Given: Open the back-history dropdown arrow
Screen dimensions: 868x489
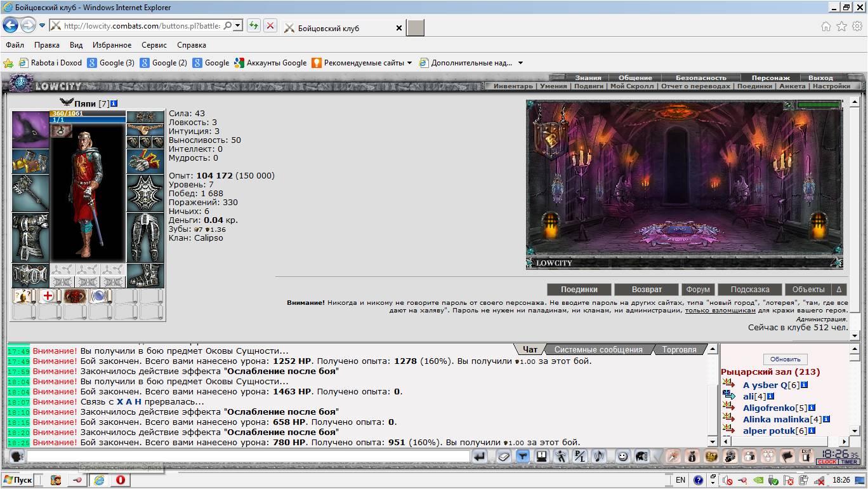Looking at the screenshot, I should [x=42, y=26].
